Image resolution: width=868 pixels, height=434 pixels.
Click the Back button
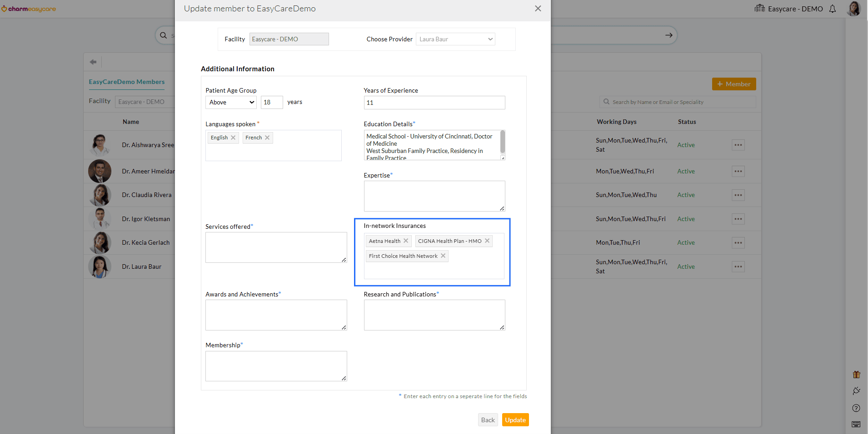click(x=488, y=420)
